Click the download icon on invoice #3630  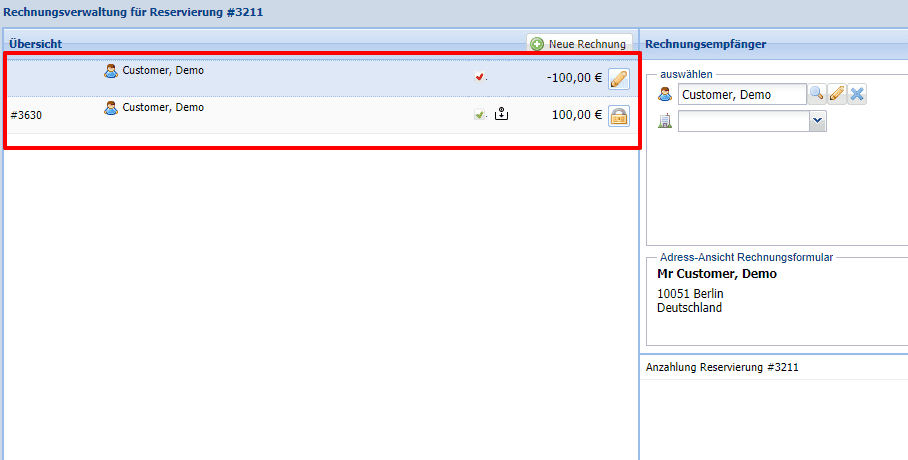coord(502,115)
